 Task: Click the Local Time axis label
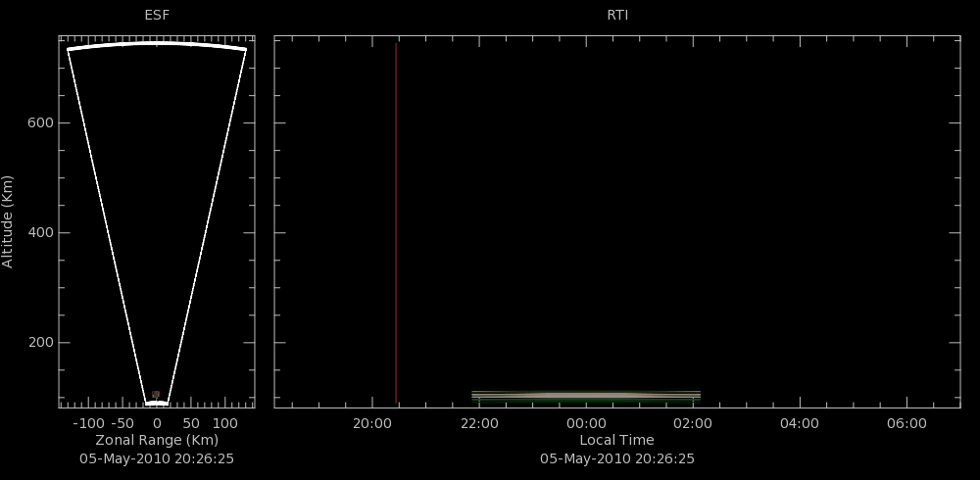pyautogui.click(x=616, y=440)
